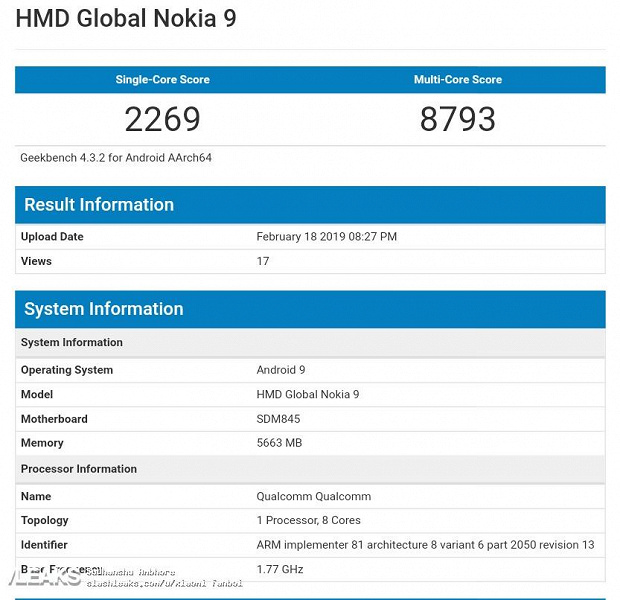Select the Model label

coord(37,394)
